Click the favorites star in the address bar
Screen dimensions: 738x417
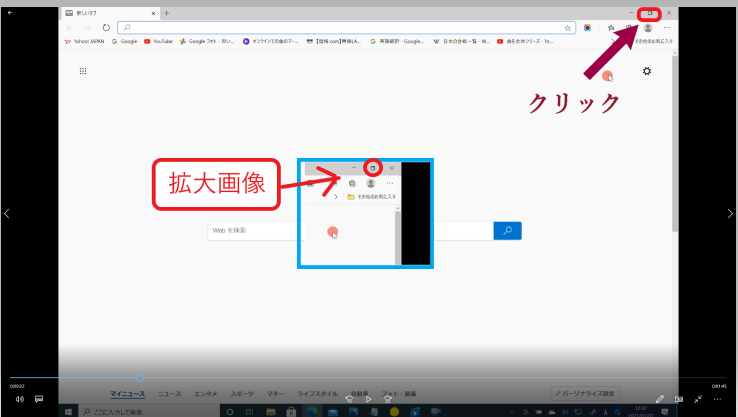coord(568,28)
